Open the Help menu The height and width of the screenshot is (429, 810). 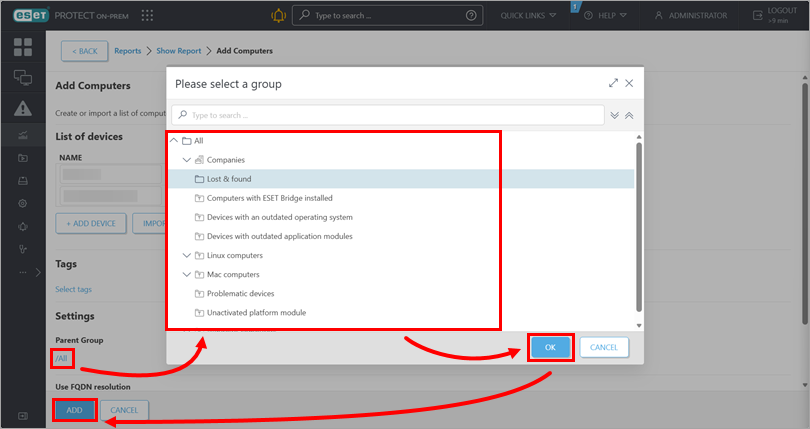(x=605, y=16)
